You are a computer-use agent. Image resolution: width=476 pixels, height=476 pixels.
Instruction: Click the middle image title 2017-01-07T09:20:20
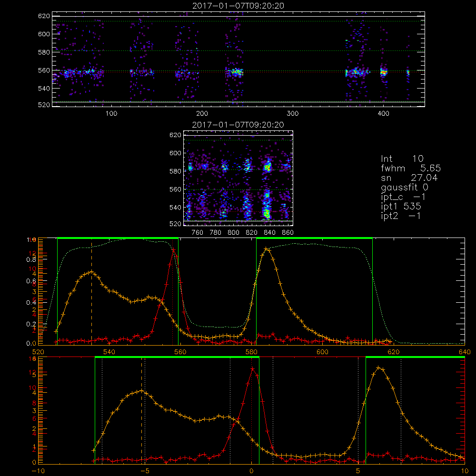(x=238, y=125)
